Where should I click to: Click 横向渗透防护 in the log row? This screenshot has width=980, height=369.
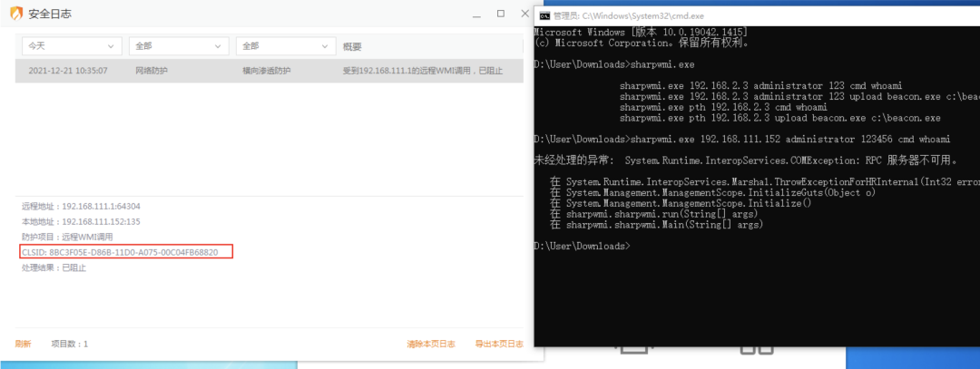(266, 72)
